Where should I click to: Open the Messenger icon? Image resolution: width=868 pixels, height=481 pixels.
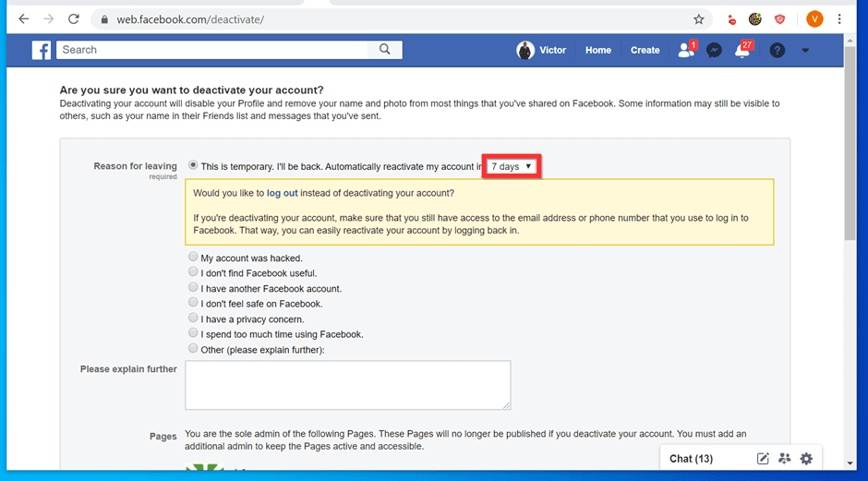tap(714, 51)
